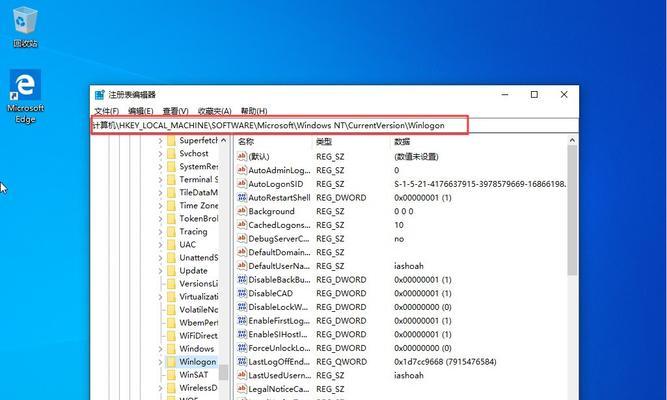Select the DisableCAD DWORD icon
The image size is (667, 400).
tap(242, 293)
